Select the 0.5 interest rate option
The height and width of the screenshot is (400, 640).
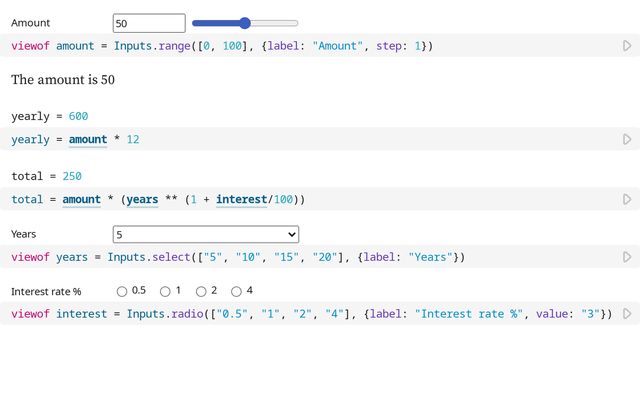[x=122, y=291]
